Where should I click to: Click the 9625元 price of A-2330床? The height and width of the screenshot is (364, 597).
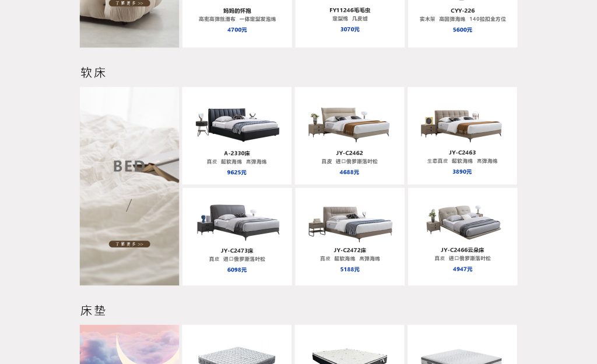(237, 172)
